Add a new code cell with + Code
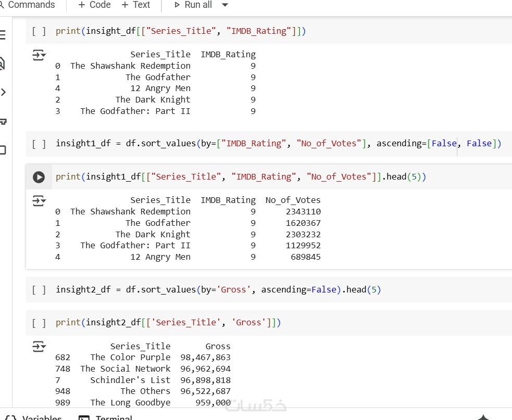The height and width of the screenshot is (420, 512). [94, 5]
